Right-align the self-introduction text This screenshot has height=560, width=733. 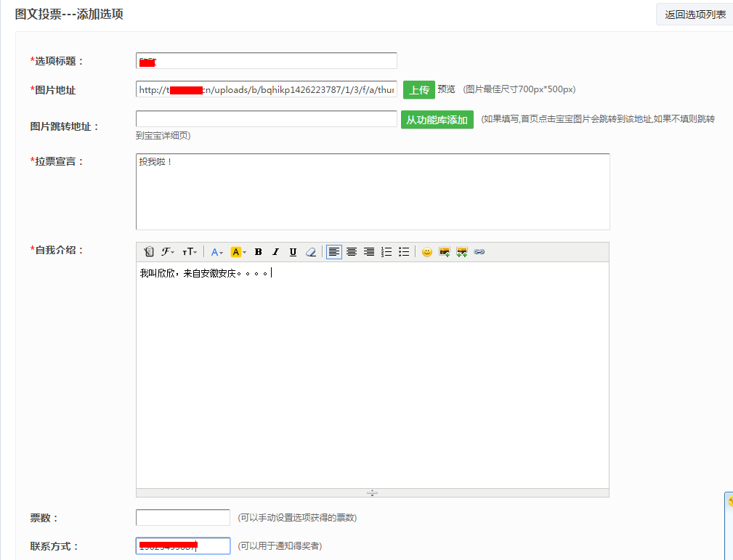(369, 252)
